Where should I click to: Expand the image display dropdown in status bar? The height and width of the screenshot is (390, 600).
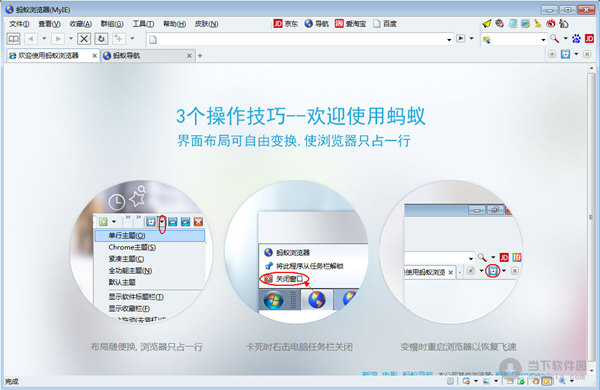pos(496,381)
